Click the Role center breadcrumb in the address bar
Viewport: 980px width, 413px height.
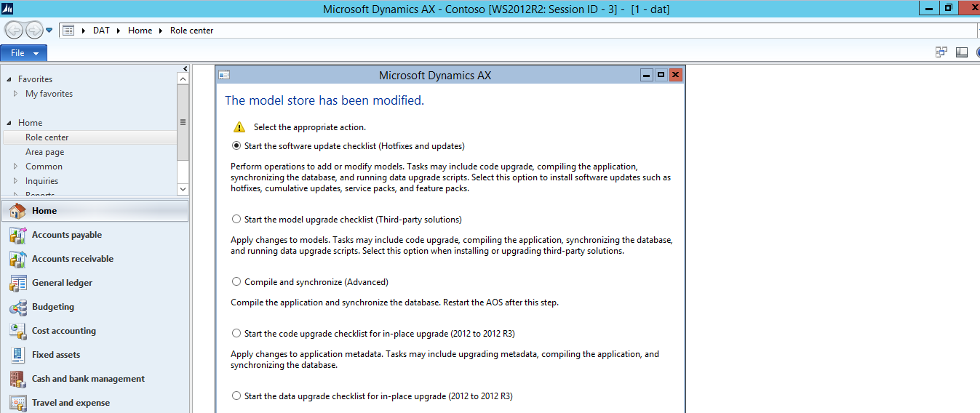(x=192, y=31)
